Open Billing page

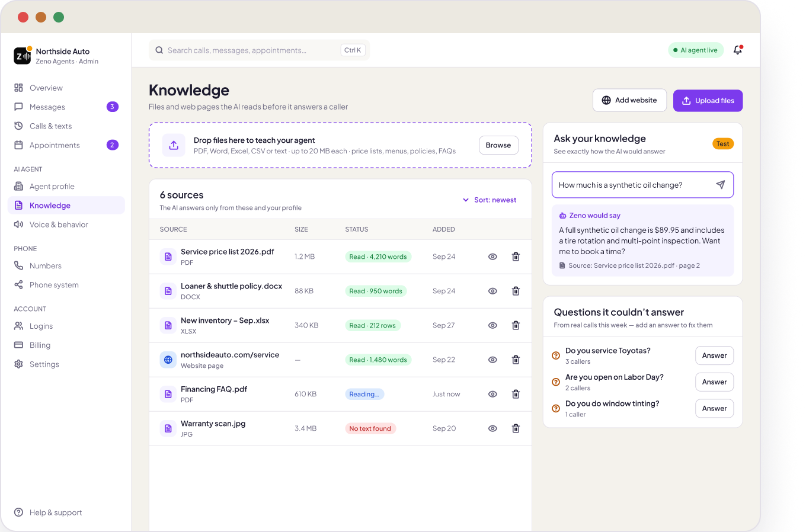point(66,345)
